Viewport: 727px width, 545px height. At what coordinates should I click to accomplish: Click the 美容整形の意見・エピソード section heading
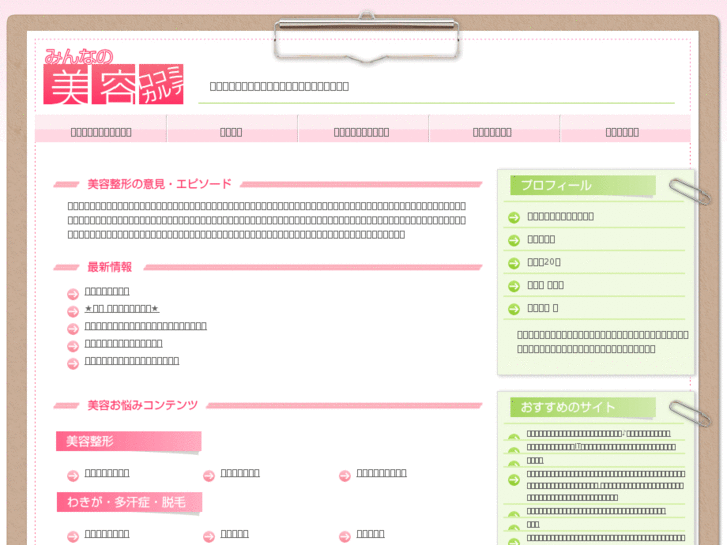click(159, 184)
